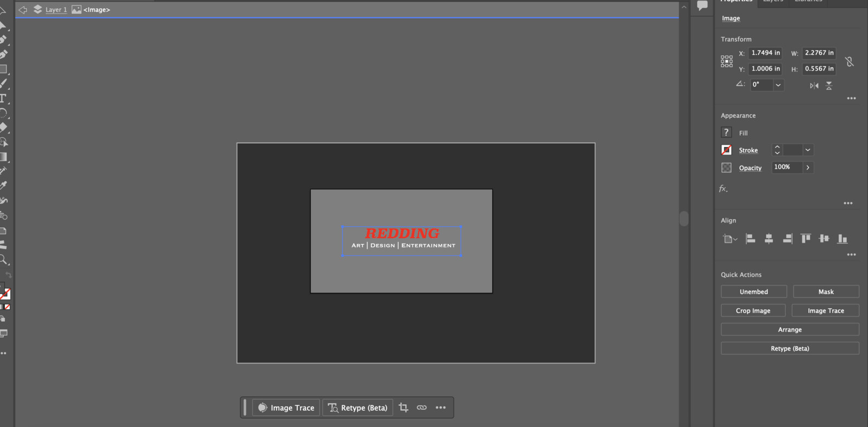
Task: Horizontally align centers
Action: 769,238
